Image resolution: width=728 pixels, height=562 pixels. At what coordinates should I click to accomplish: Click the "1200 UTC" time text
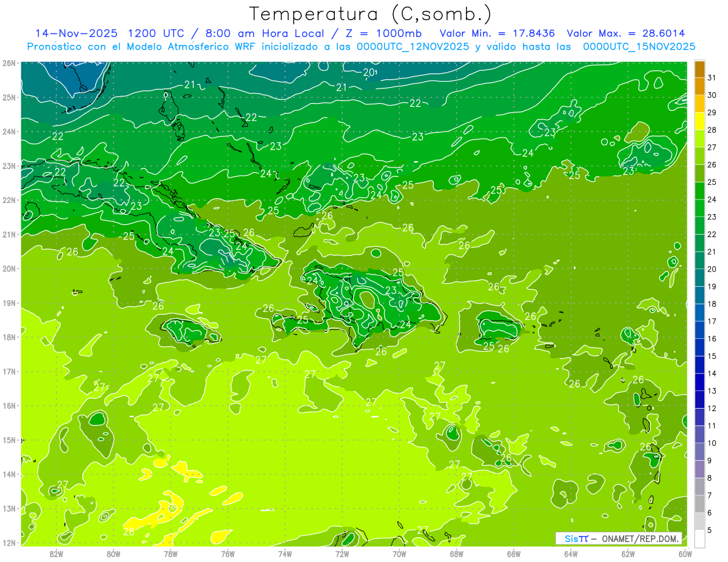coord(157,33)
